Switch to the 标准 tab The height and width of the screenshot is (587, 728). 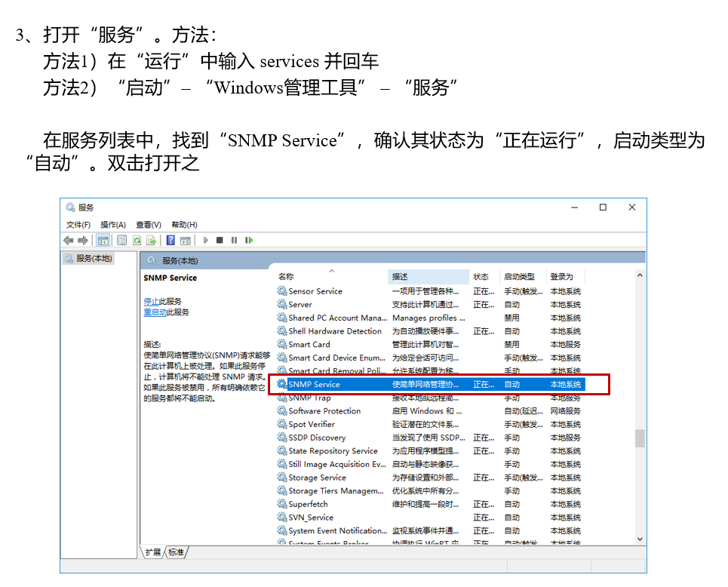point(176,552)
